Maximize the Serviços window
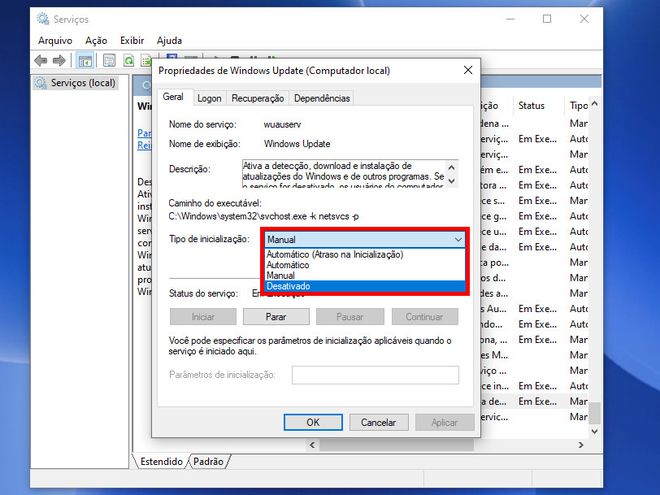Image resolution: width=660 pixels, height=495 pixels. (x=547, y=19)
